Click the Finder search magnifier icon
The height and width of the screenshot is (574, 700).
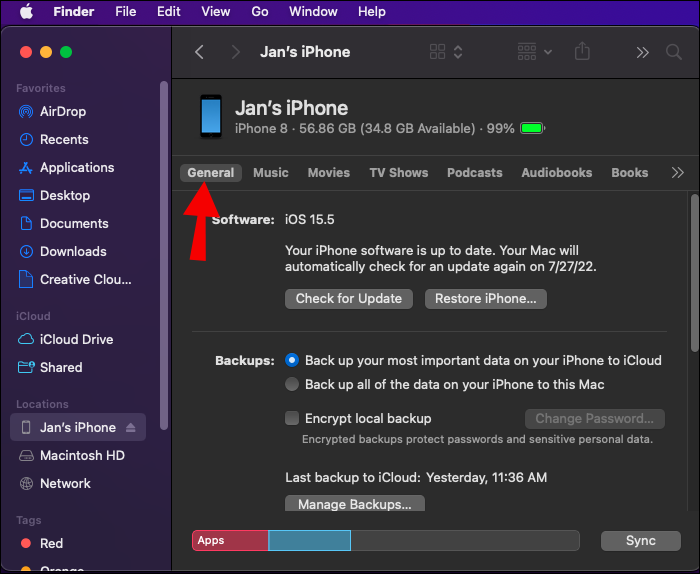674,52
